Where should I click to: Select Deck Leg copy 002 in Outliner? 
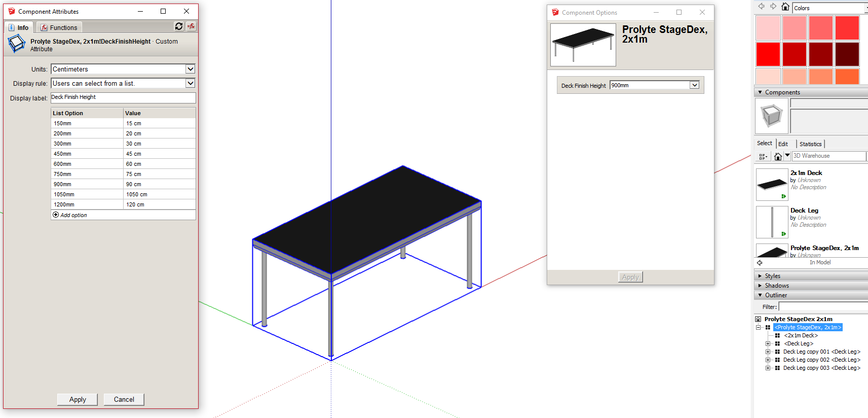(821, 360)
